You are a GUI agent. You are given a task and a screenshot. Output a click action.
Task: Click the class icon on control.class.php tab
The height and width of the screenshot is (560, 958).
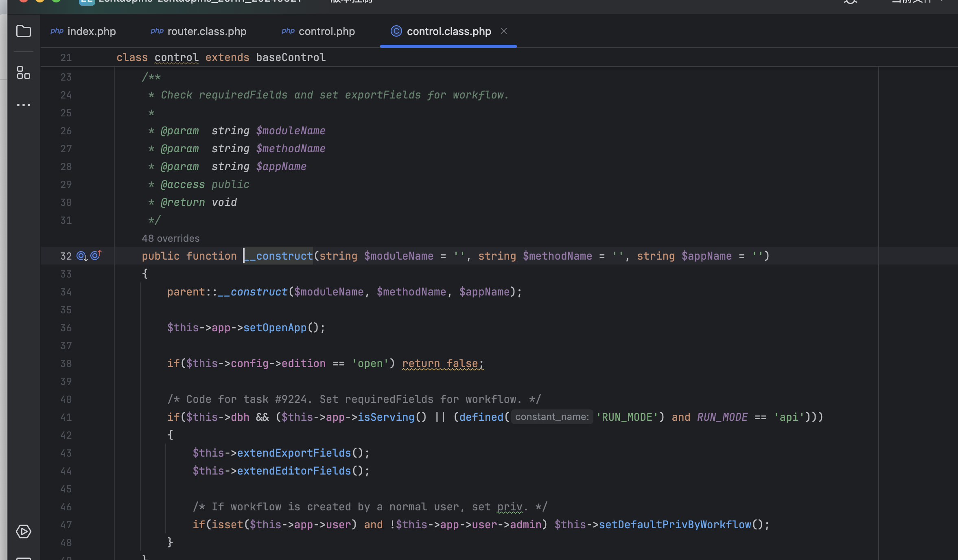pos(396,31)
